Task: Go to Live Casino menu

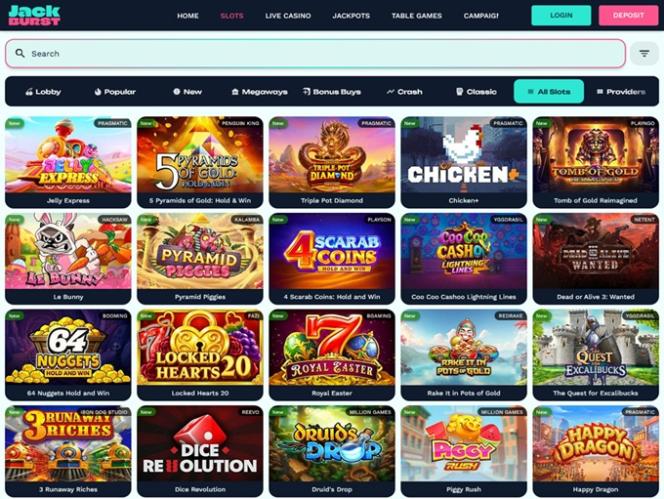Action: (288, 16)
